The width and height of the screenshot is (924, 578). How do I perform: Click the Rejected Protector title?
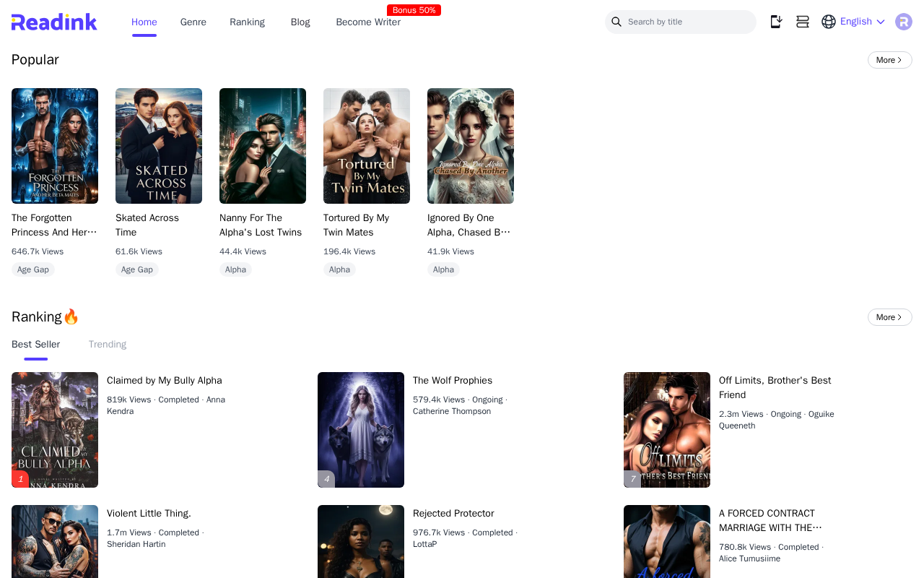453,514
